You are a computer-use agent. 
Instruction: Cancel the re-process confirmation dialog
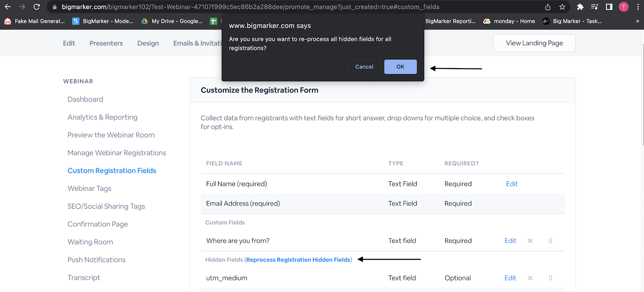tap(364, 67)
